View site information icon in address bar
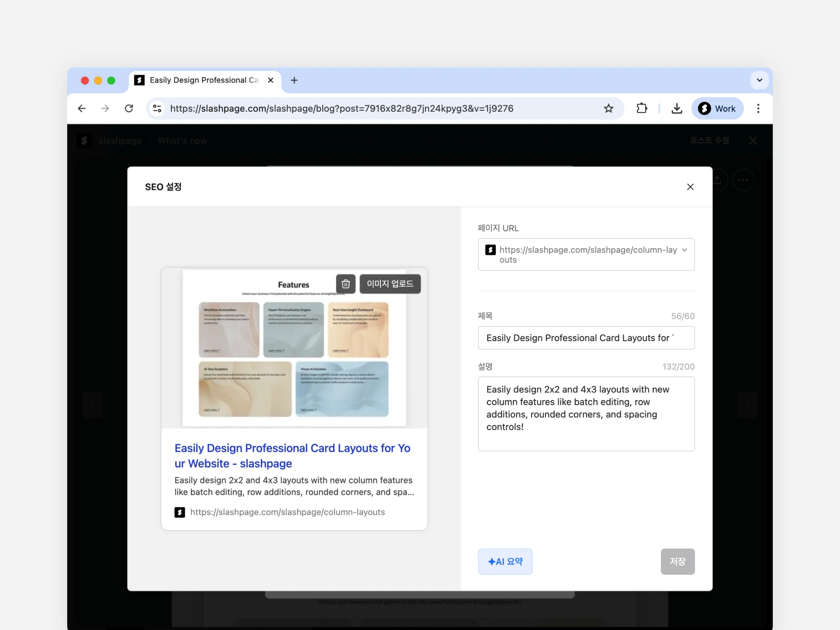 click(157, 108)
